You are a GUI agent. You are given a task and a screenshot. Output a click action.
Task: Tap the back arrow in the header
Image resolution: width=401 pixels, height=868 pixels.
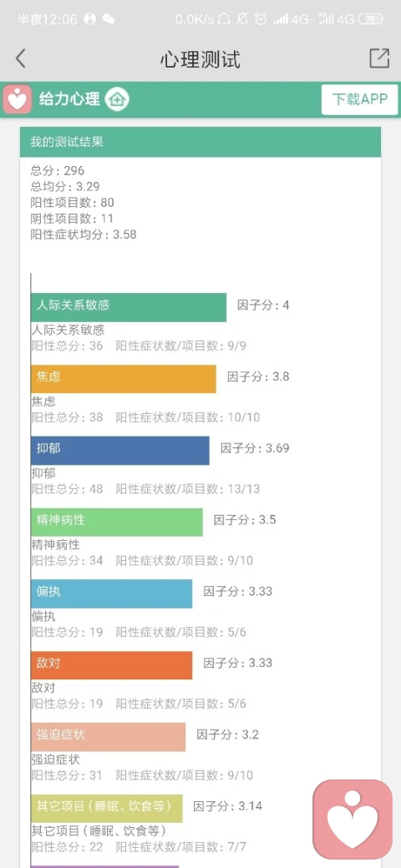point(21,58)
